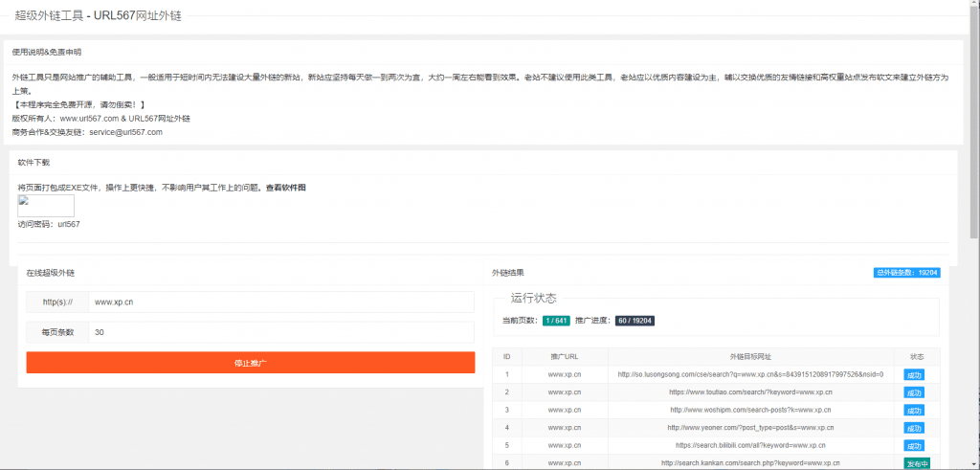Viewport: 980px width, 470px height.
Task: Click the 成功 status badge in row 3
Action: pyautogui.click(x=914, y=411)
